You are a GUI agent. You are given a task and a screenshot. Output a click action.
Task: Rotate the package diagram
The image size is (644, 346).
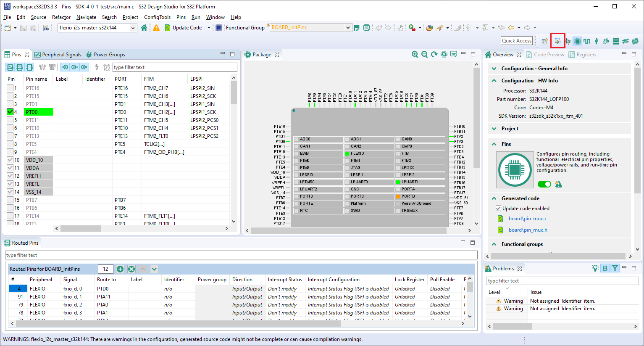pos(434,54)
